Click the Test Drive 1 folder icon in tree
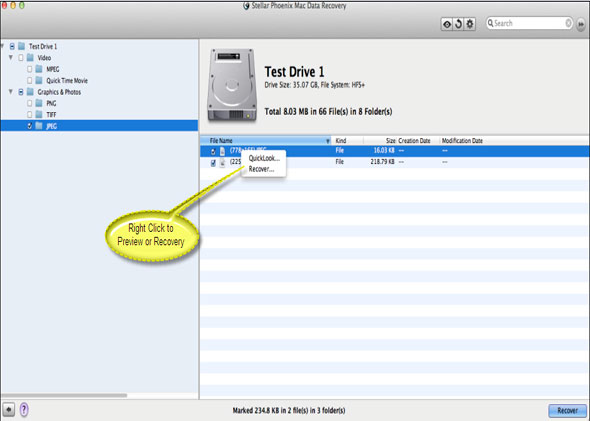 point(22,46)
